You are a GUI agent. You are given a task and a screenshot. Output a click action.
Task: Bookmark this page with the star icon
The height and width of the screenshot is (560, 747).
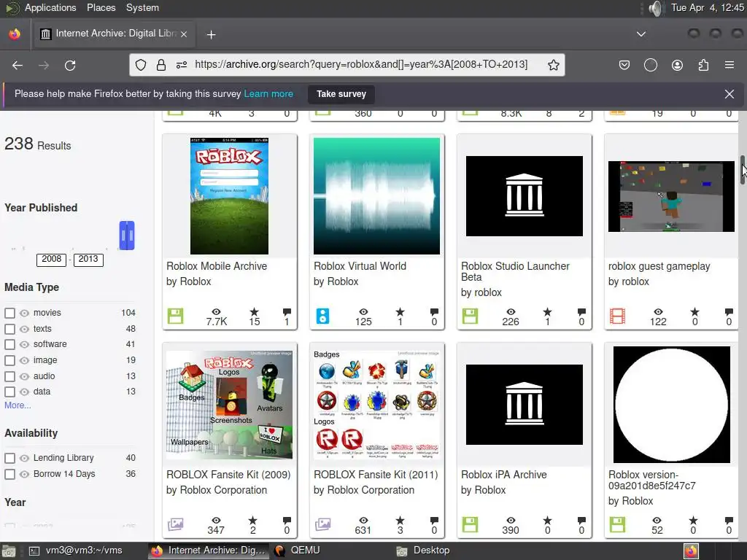pyautogui.click(x=553, y=65)
